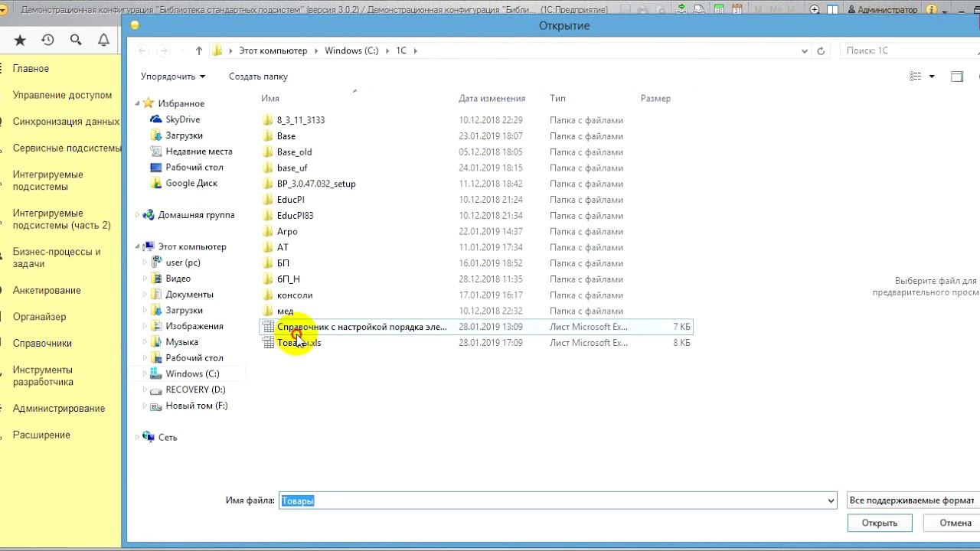This screenshot has width=980, height=551.
Task: Open Расширение section in 1C panel
Action: (x=41, y=435)
